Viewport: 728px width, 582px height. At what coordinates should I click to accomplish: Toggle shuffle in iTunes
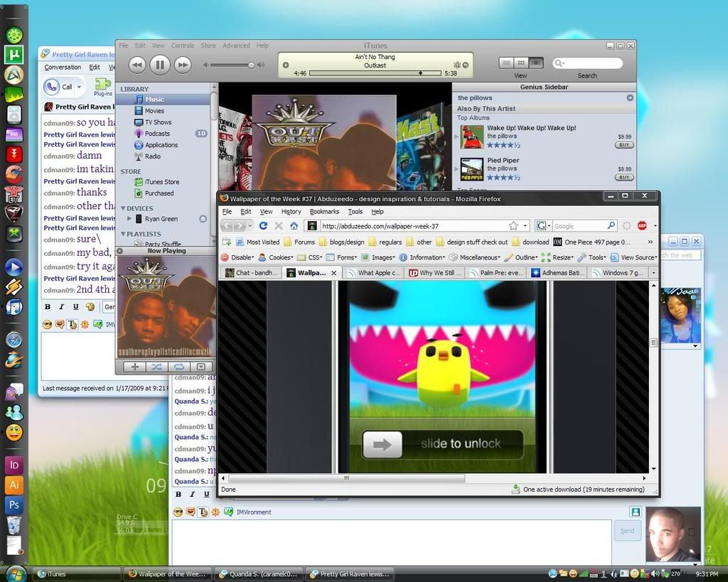tap(156, 367)
